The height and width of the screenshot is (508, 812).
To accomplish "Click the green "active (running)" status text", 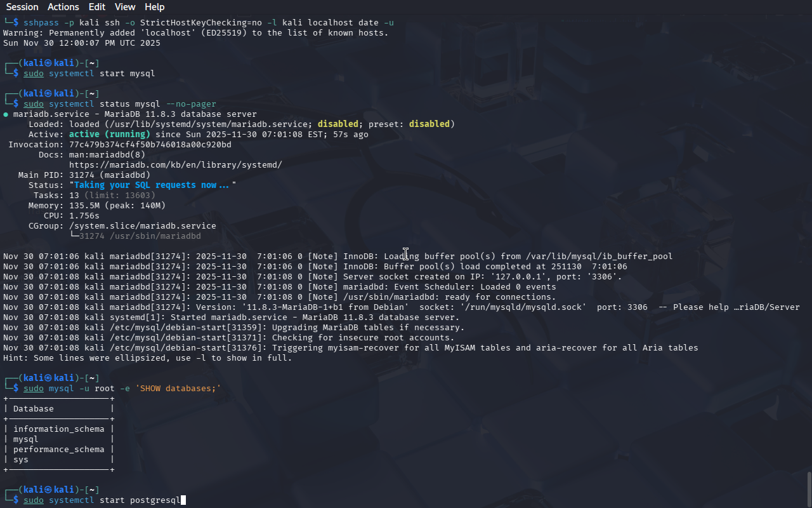I will (x=109, y=135).
